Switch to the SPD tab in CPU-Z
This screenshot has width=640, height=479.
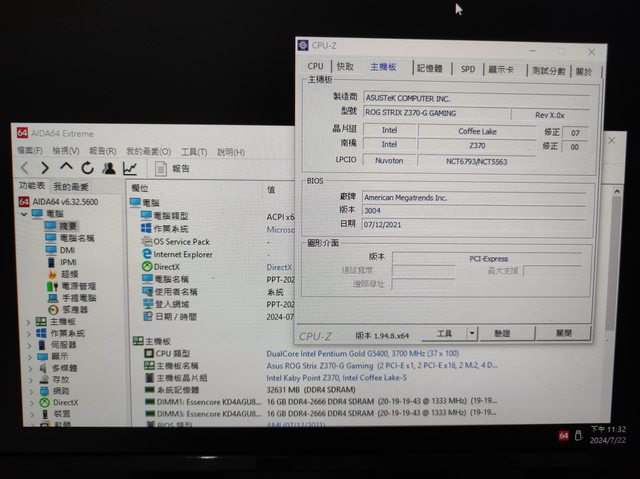coord(467,69)
